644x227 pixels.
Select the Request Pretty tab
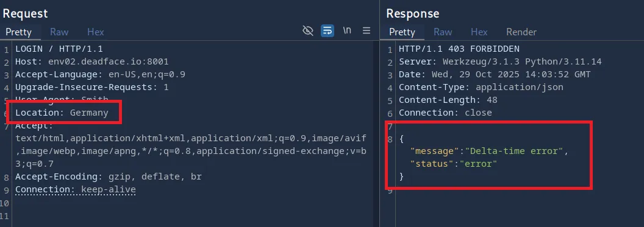[x=18, y=32]
